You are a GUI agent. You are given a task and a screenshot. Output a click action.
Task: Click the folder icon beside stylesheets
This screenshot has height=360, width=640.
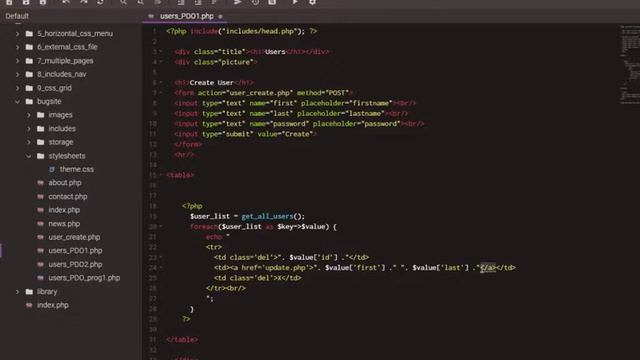(x=40, y=156)
